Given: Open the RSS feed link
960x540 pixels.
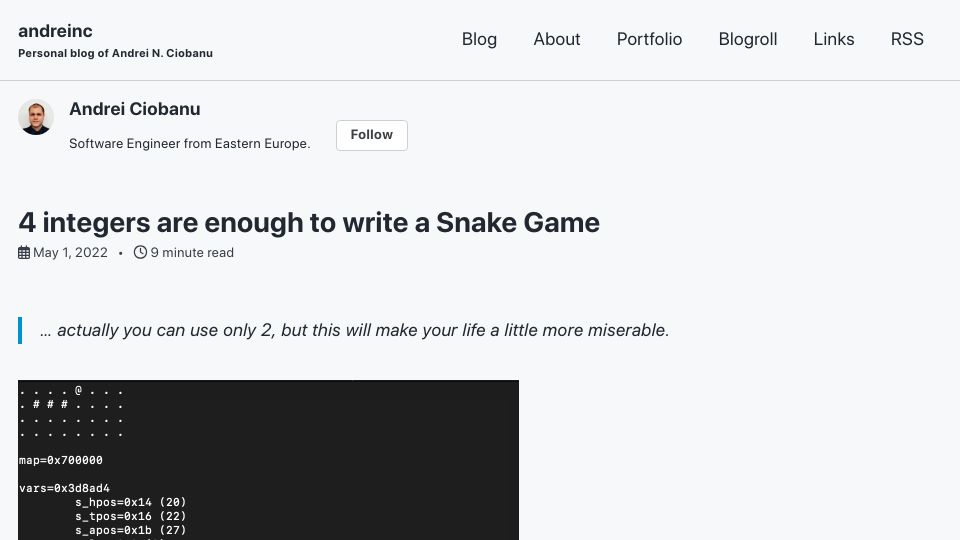Looking at the screenshot, I should point(907,39).
